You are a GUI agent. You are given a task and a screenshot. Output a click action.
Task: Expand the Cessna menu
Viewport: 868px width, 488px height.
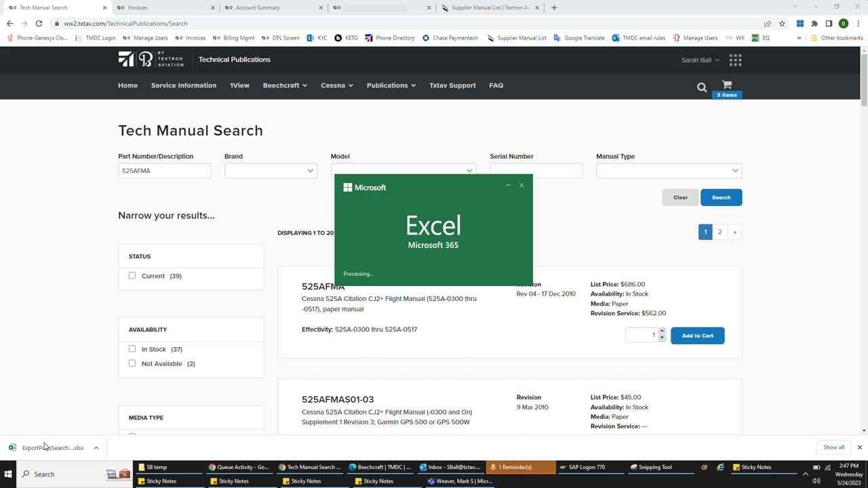coord(336,85)
